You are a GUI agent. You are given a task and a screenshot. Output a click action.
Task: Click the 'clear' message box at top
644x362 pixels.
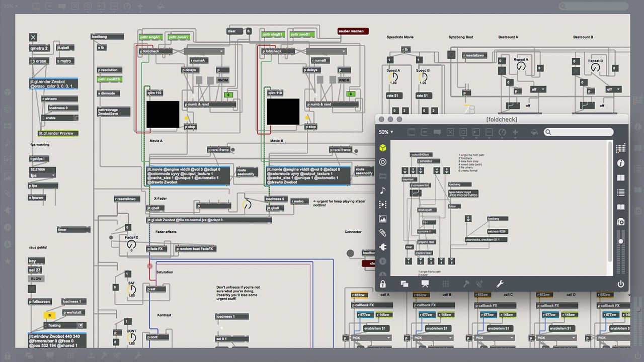click(x=234, y=31)
